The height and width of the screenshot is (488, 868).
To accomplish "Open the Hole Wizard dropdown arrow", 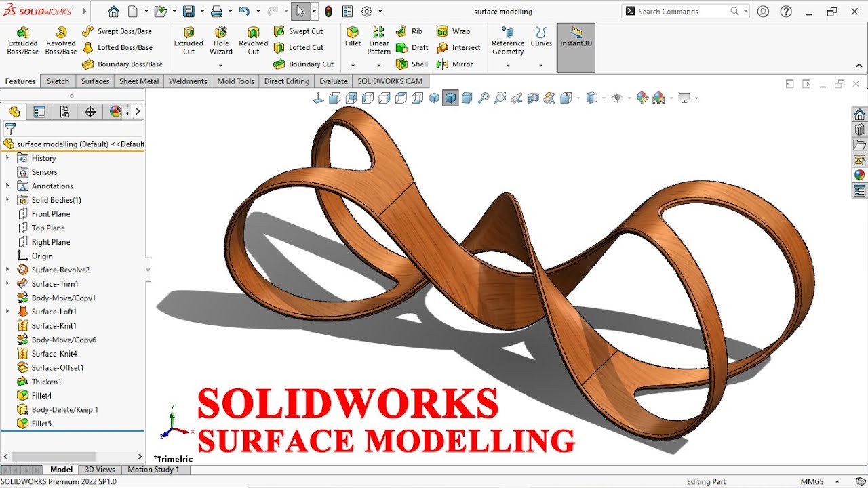I will point(221,66).
